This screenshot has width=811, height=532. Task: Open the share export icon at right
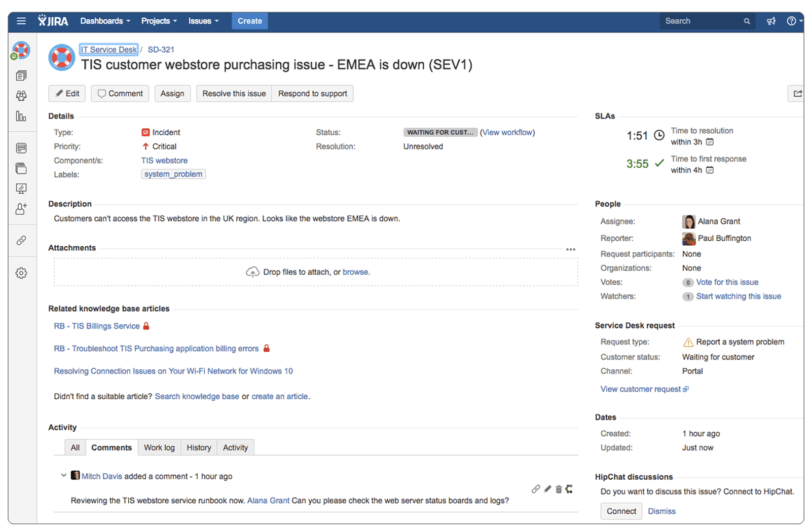(x=797, y=94)
